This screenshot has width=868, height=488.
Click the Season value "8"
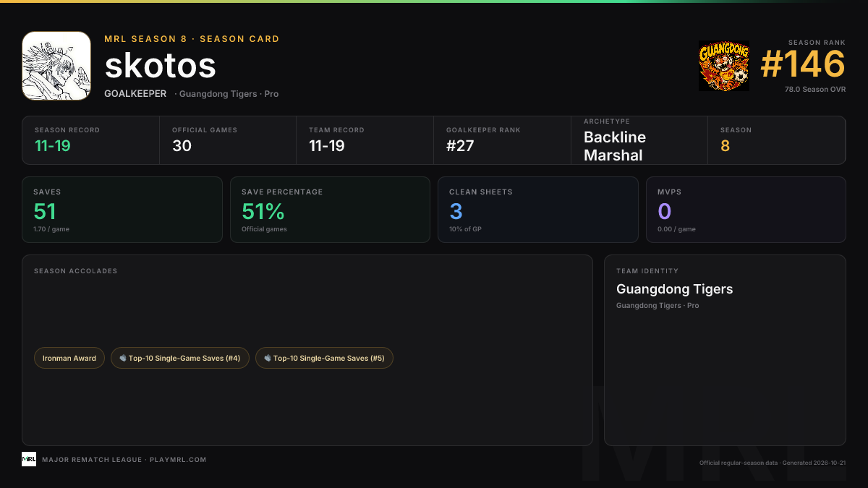coord(725,146)
